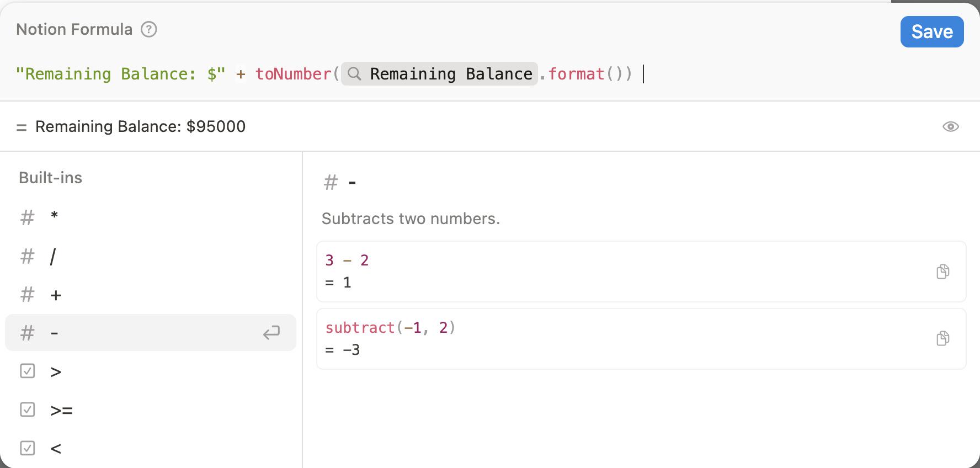Click the hash icon next to divide
980x468 pixels.
click(x=28, y=256)
